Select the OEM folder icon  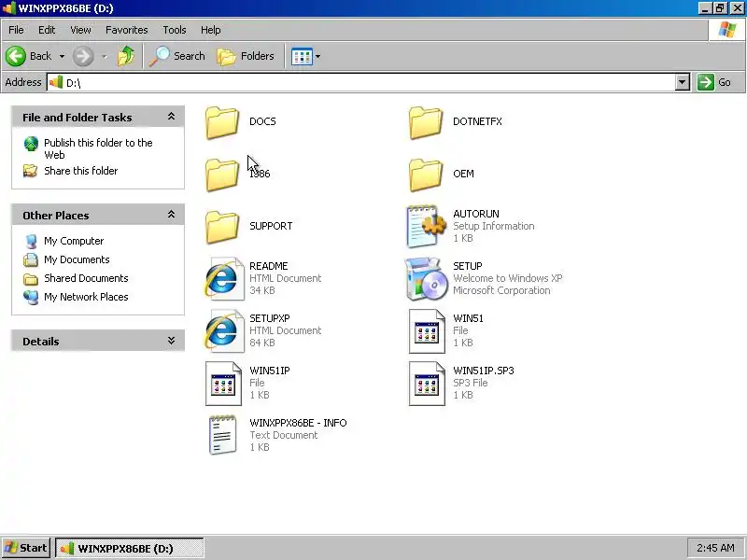click(x=426, y=175)
